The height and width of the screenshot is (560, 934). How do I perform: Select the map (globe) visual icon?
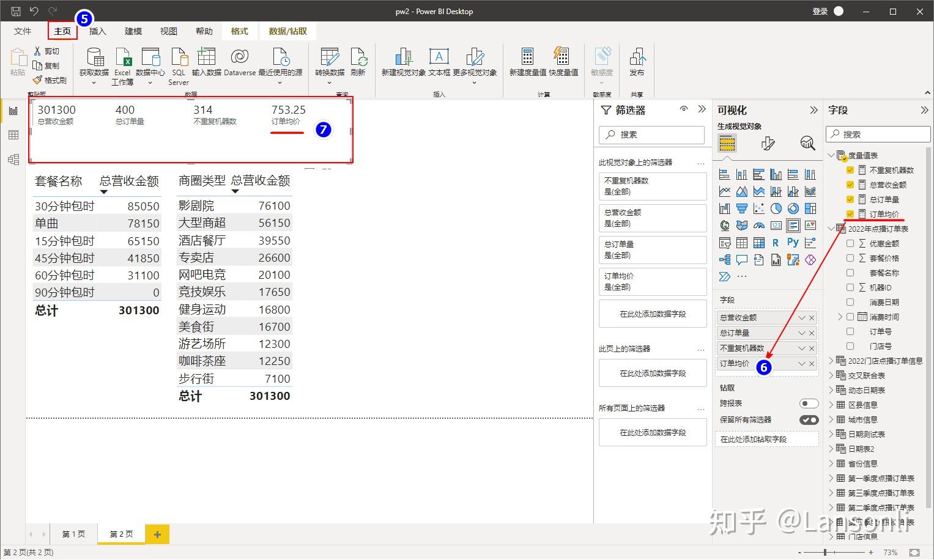click(725, 226)
